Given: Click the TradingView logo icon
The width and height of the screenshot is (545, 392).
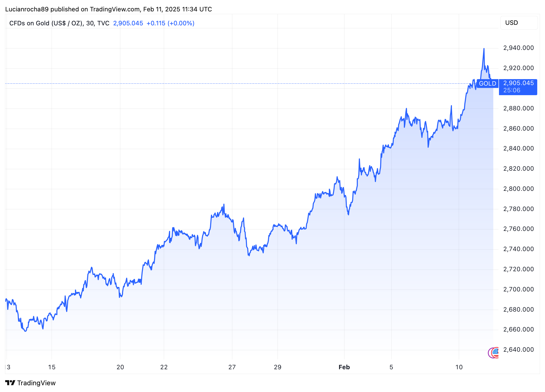Looking at the screenshot, I should point(10,383).
